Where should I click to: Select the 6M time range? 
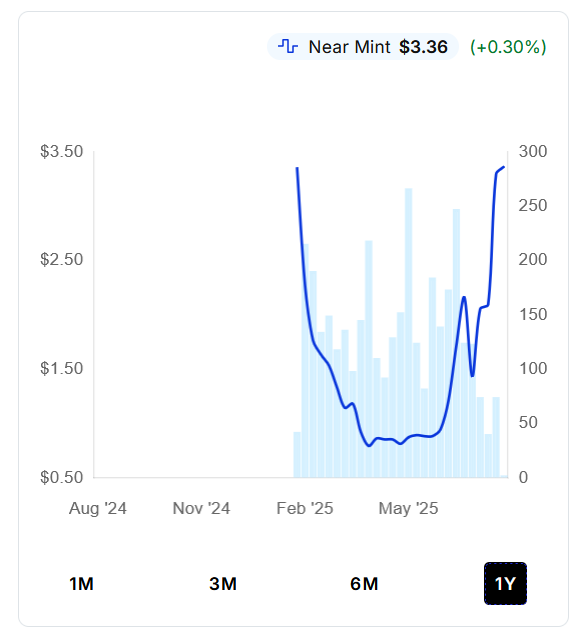[x=364, y=584]
